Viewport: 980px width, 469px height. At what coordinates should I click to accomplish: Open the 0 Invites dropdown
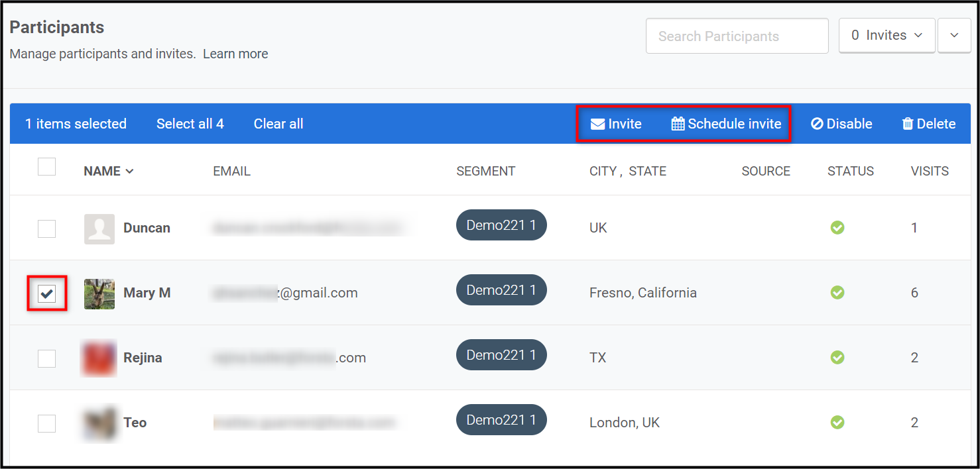click(x=887, y=36)
